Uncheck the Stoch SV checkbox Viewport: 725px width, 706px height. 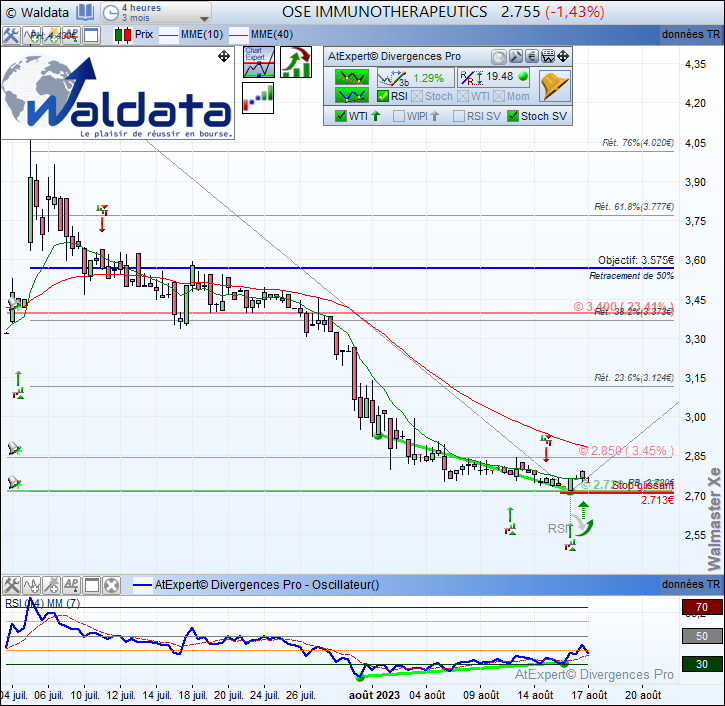pos(513,116)
